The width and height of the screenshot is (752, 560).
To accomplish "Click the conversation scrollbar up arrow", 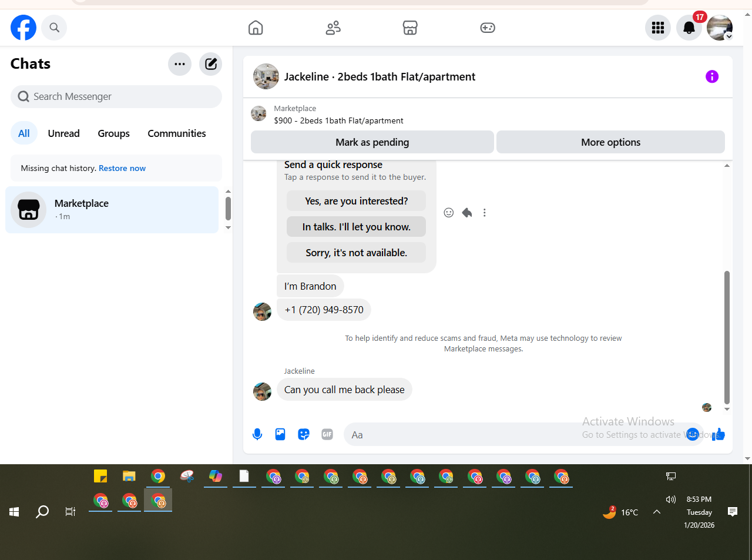I will [727, 166].
